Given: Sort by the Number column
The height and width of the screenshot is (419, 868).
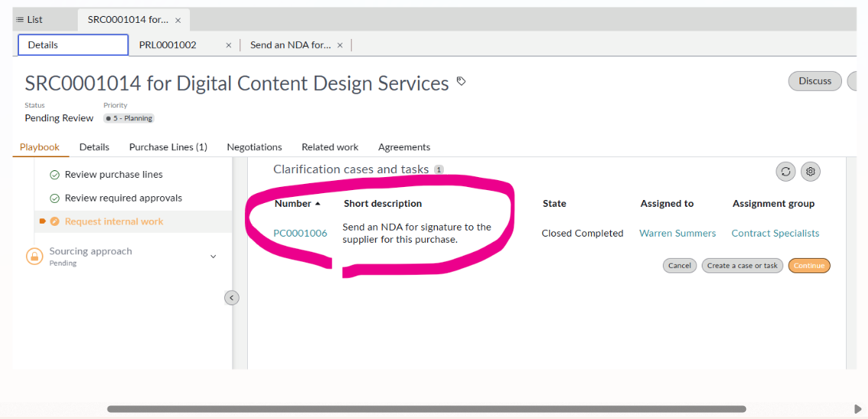Looking at the screenshot, I should pos(297,204).
